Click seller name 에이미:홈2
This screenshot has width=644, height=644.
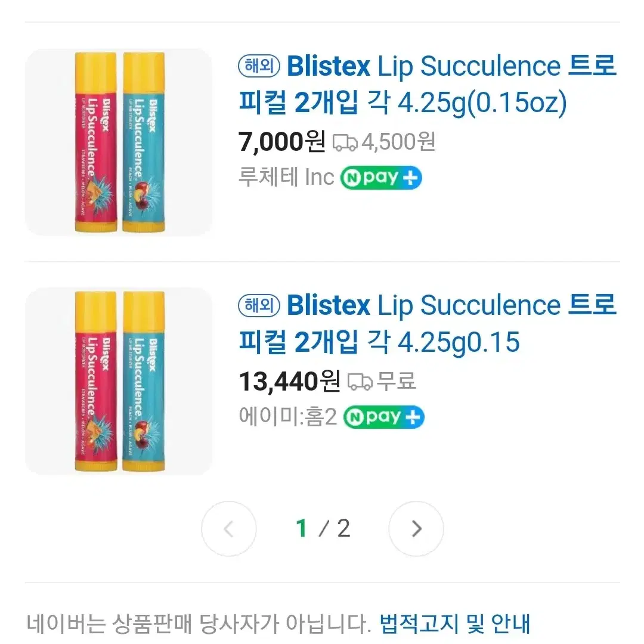[288, 416]
